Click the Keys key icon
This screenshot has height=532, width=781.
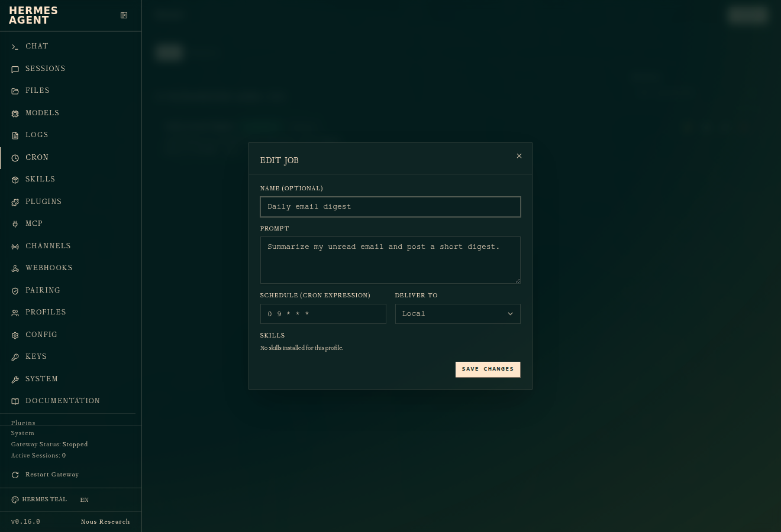pyautogui.click(x=15, y=357)
